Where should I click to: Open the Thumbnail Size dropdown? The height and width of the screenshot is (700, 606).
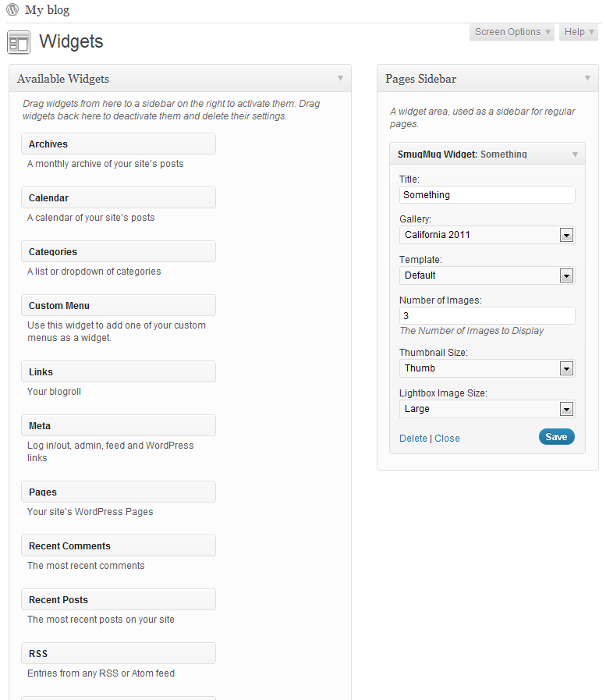pyautogui.click(x=487, y=368)
